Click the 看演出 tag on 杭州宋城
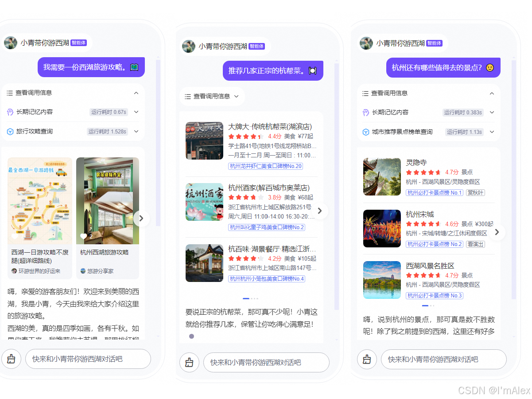The height and width of the screenshot is (399, 532). coord(476,244)
